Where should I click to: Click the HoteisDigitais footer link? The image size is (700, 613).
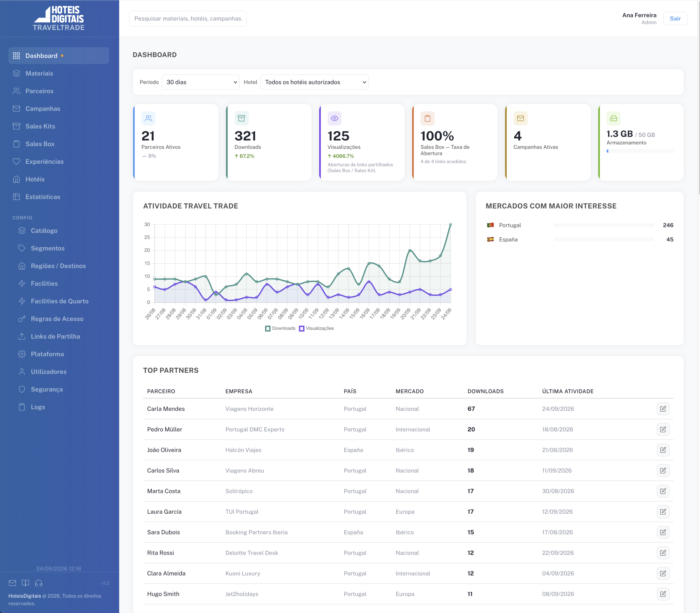click(x=25, y=596)
